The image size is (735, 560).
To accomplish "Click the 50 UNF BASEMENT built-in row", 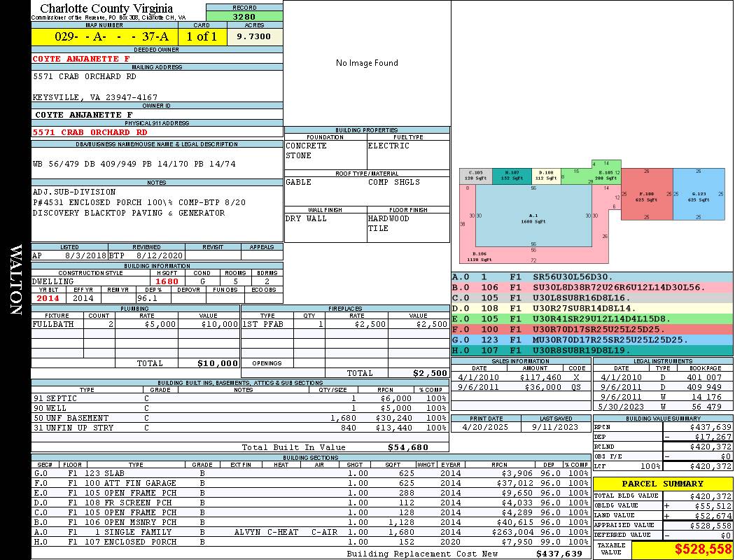I will [240, 418].
